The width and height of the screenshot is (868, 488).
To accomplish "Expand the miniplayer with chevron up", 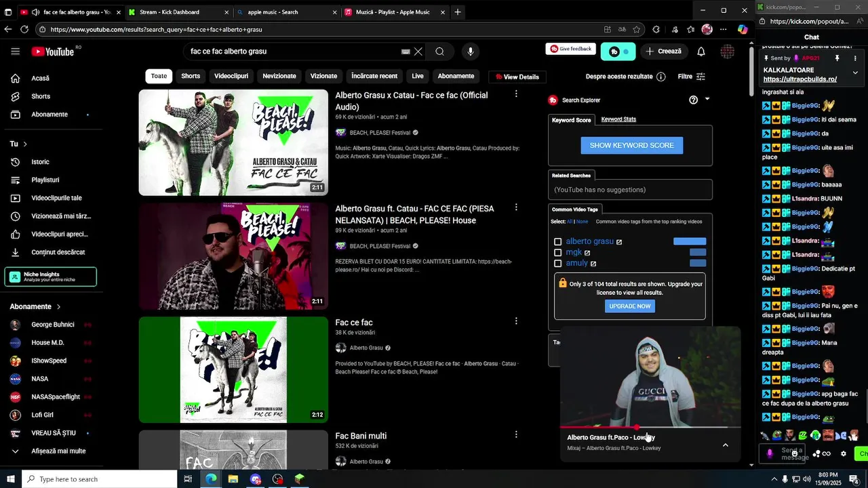I will [726, 445].
